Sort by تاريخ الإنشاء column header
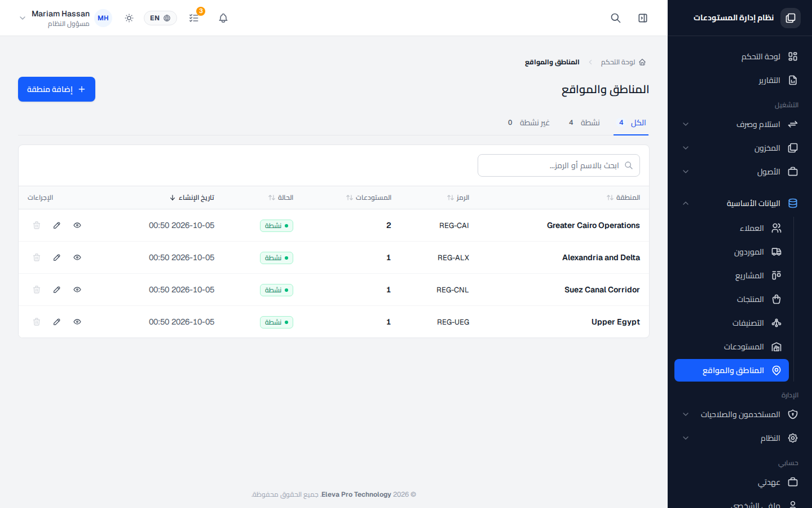 [x=192, y=198]
